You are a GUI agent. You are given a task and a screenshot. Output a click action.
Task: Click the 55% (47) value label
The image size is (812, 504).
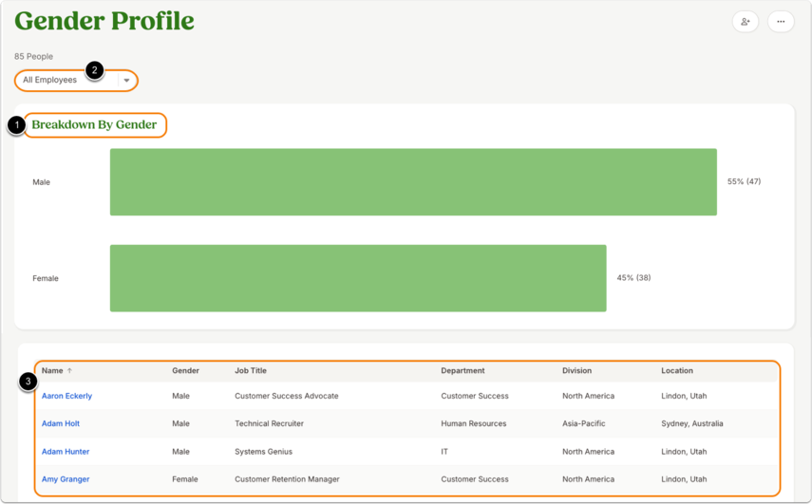pos(745,181)
